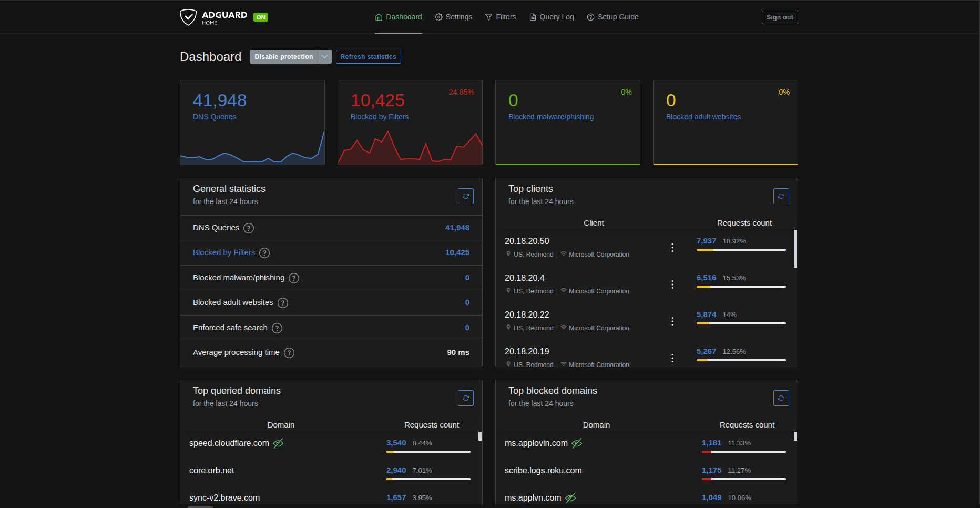The image size is (980, 508).
Task: Click the progress bar for client 20.18.20.4
Action: [x=741, y=287]
